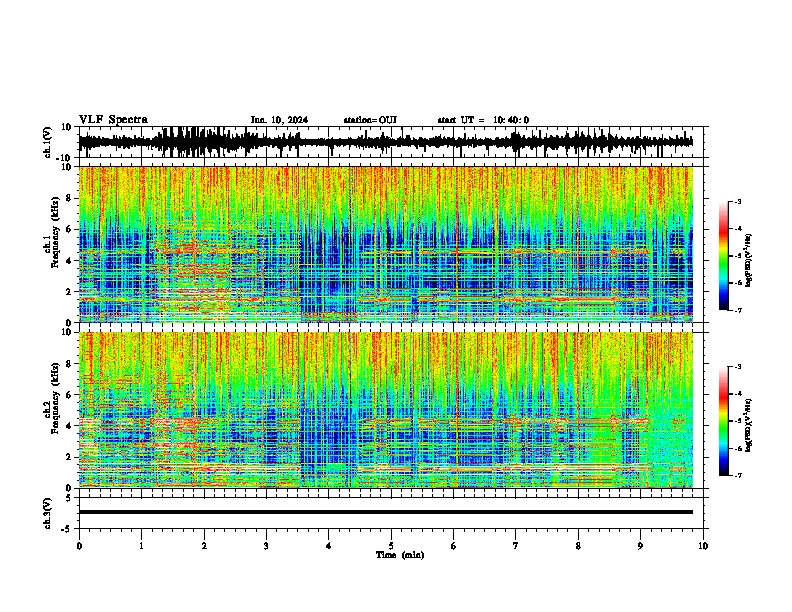Click the 'station=OUI' header label
Viewport: 792px width, 612px height.
coord(370,120)
